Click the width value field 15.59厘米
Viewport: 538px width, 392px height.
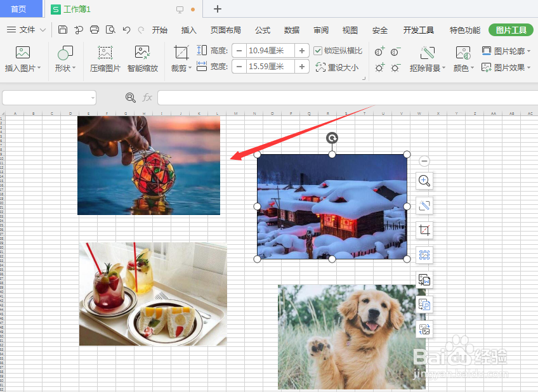tap(270, 67)
